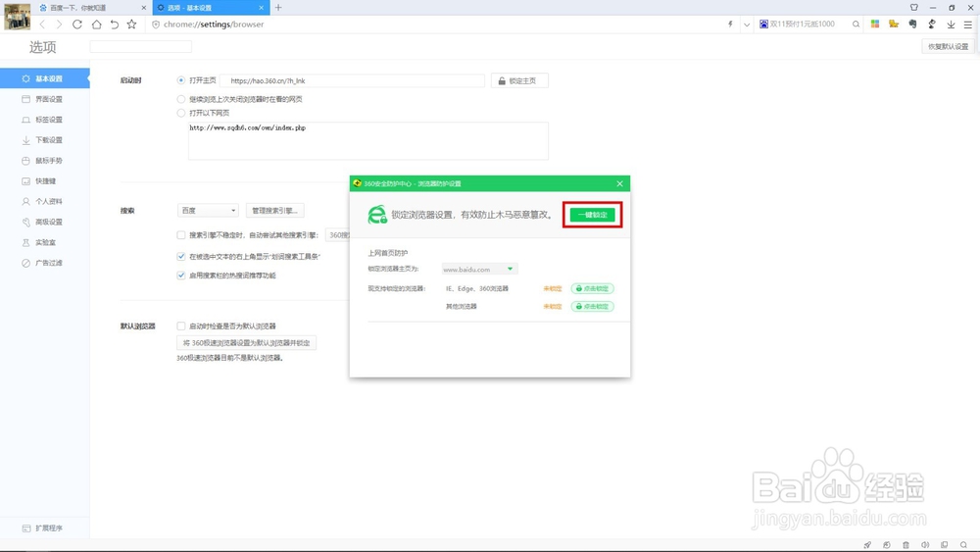Click the 双11预付 search box
Screen dimensions: 980x552
tap(804, 25)
